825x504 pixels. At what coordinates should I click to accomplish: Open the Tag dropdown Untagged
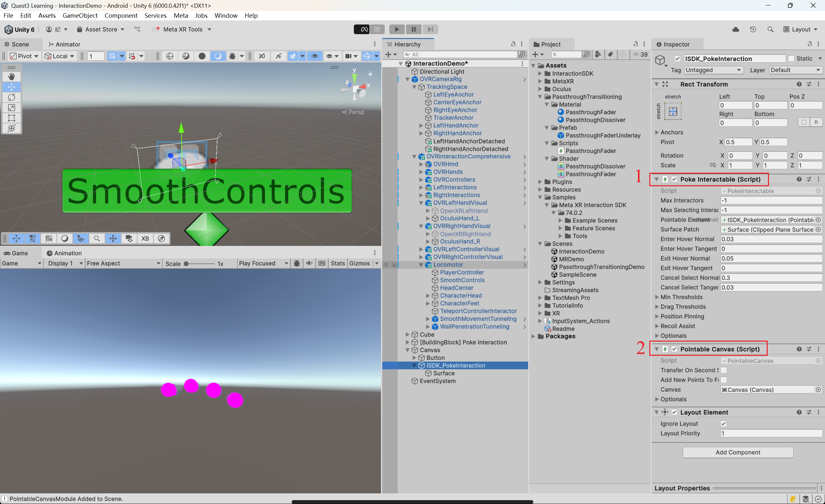(713, 70)
